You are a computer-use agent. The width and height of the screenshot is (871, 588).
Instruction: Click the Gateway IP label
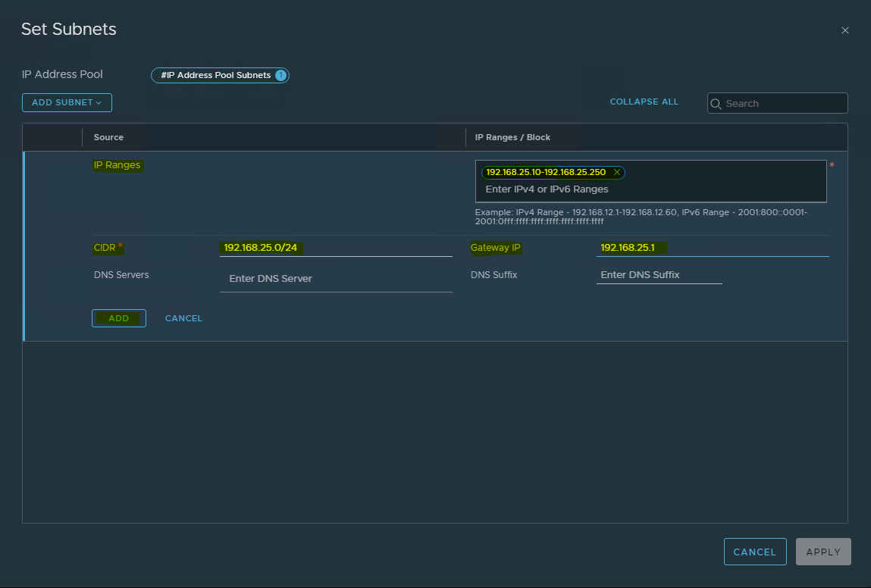496,248
